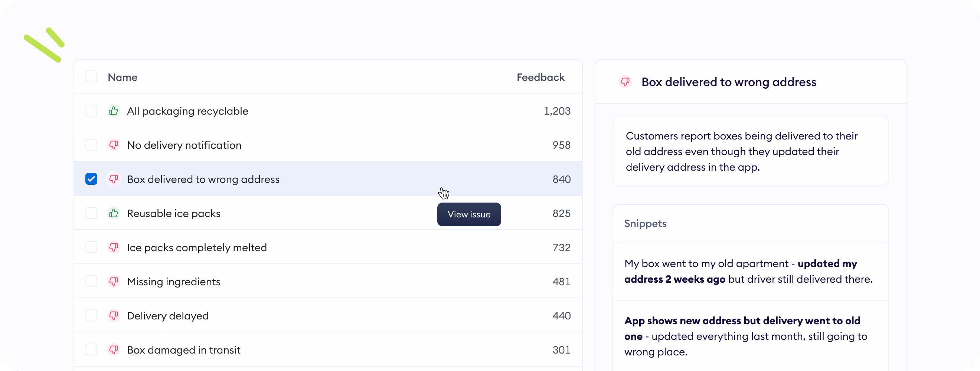Click the 840 feedback count

coord(562,179)
